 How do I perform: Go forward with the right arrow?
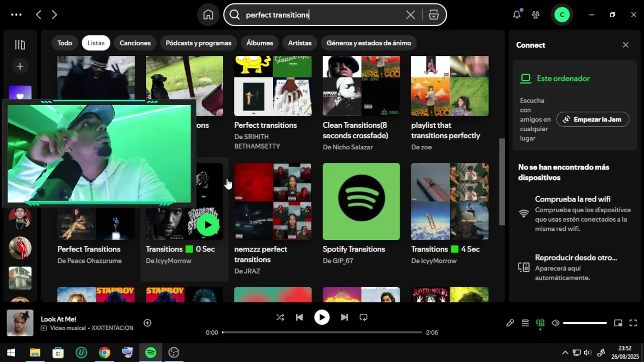click(54, 15)
